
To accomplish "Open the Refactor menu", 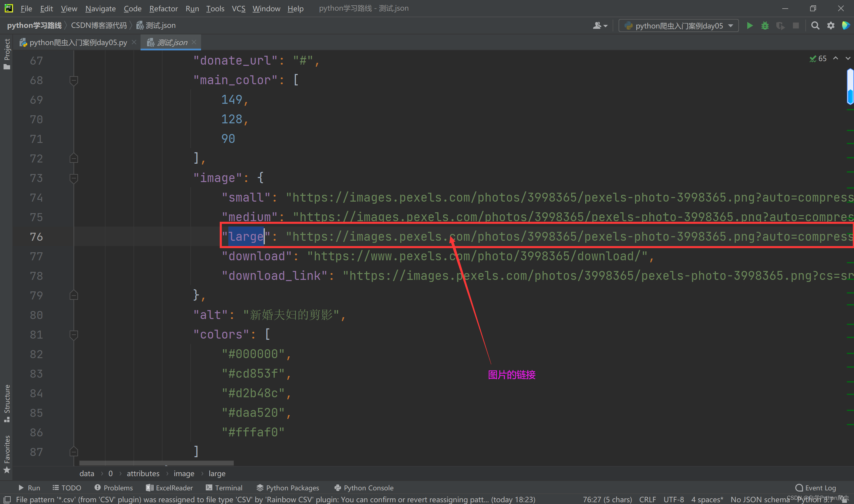I will point(163,9).
